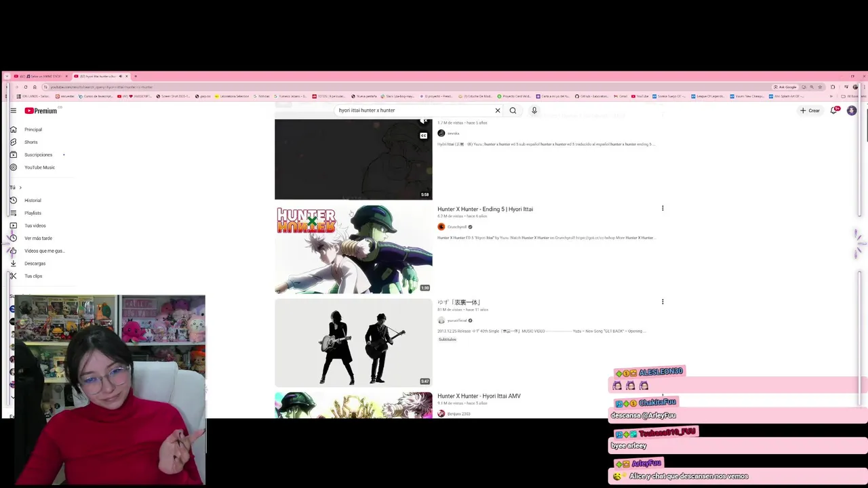
Task: Open the YouTube hamburger guide menu
Action: [x=13, y=110]
